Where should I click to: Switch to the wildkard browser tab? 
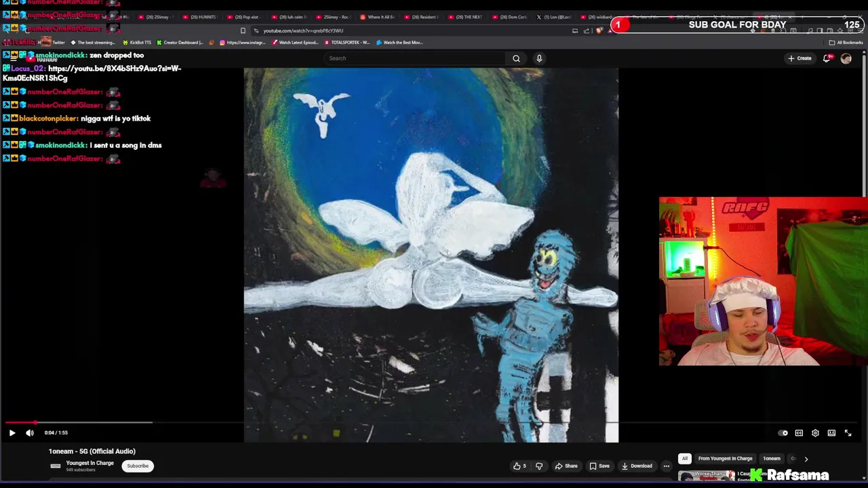click(x=597, y=17)
